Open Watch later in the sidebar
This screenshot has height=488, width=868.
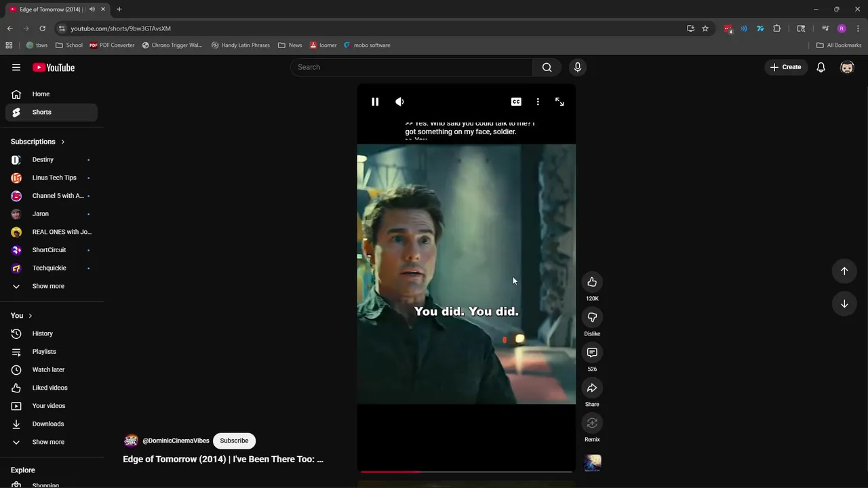(x=52, y=369)
